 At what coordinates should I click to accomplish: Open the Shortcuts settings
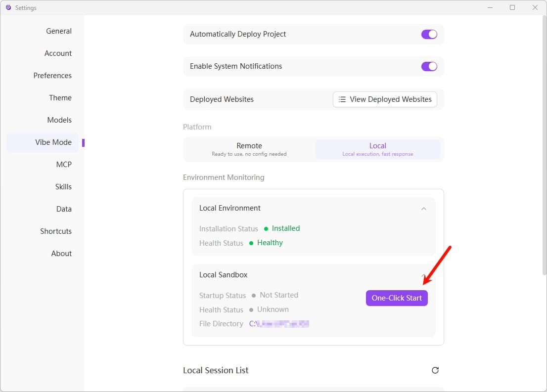coord(56,231)
